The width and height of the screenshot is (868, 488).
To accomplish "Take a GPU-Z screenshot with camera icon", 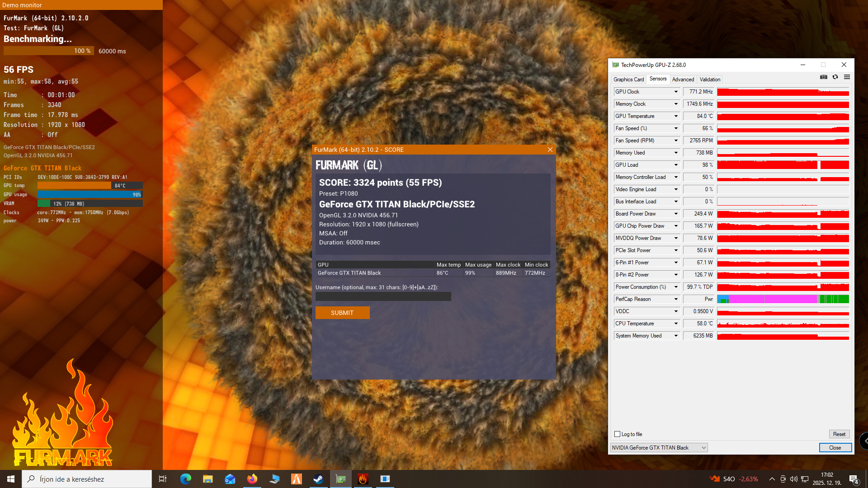I will tap(824, 77).
